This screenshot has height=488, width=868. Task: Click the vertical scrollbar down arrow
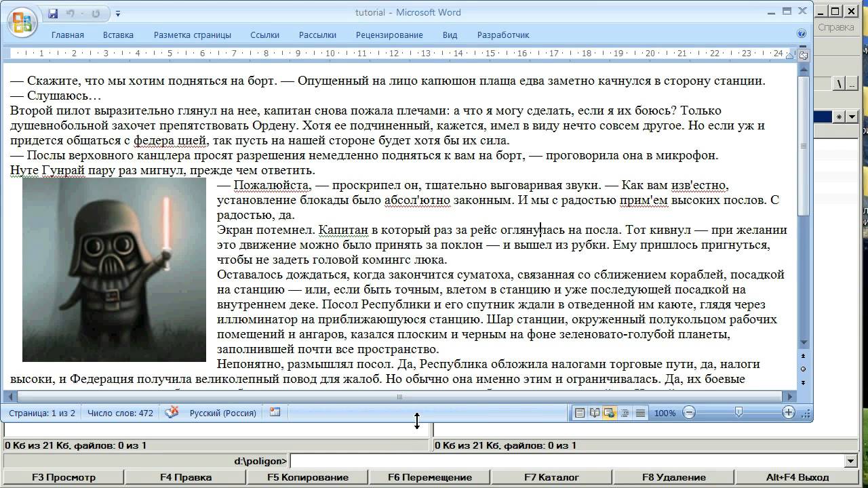pyautogui.click(x=804, y=342)
